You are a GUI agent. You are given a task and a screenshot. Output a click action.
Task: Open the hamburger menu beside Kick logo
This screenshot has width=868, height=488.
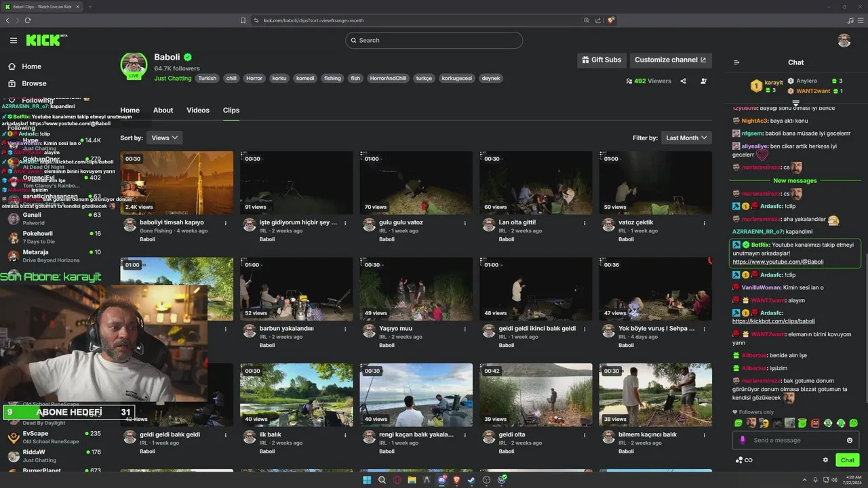pos(13,41)
